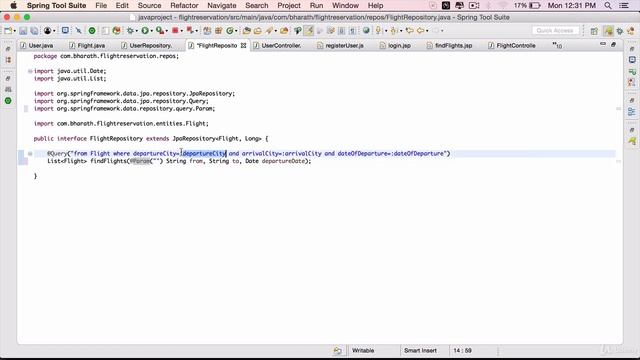The image size is (640, 360).
Task: Open the Debug configurations dropdown arrow
Action: pyautogui.click(x=136, y=31)
